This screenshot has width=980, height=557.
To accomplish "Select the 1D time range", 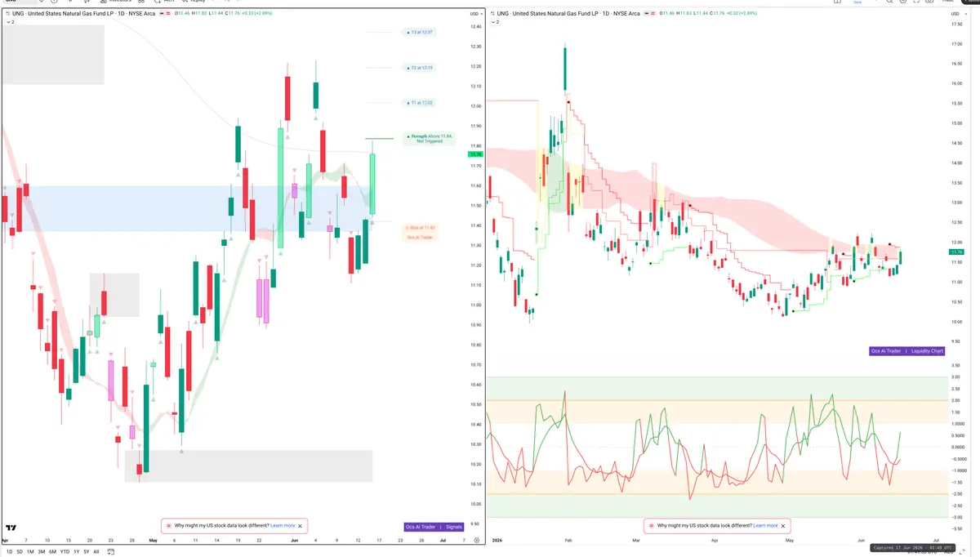I will (9, 552).
